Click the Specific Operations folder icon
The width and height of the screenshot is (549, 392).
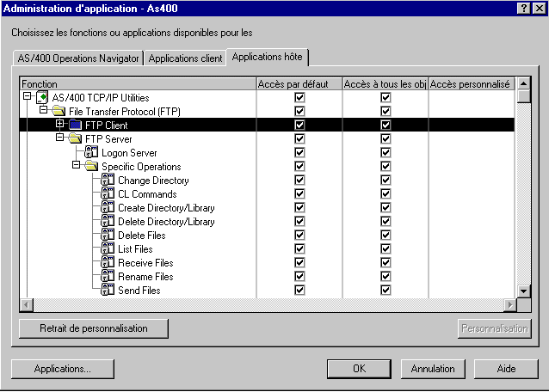92,166
